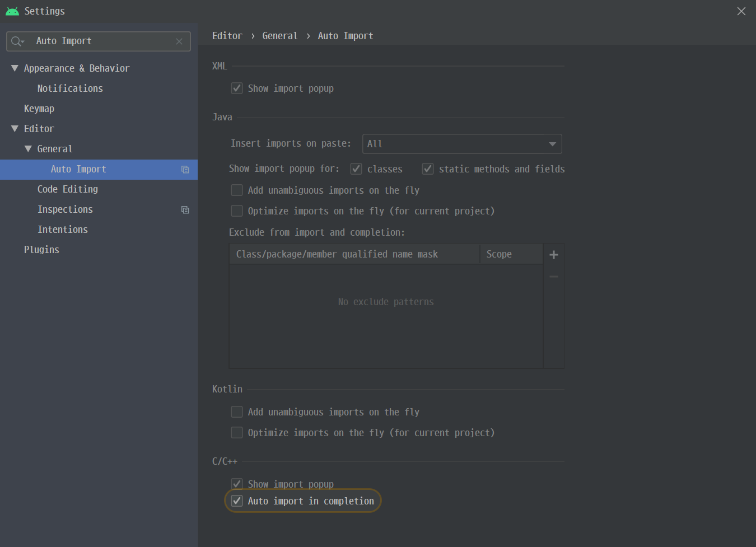Click the Scope column header
This screenshot has width=756, height=547.
(x=511, y=254)
